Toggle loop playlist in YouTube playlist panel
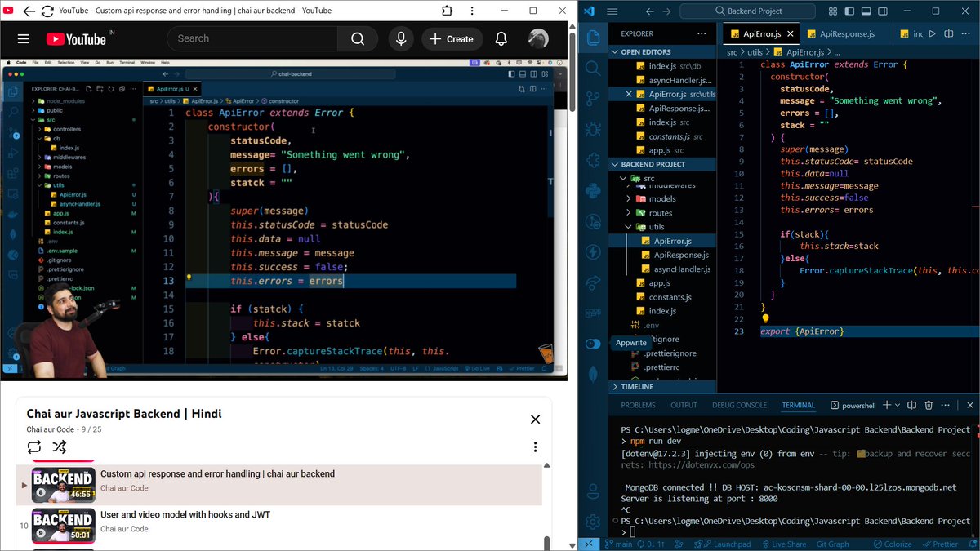This screenshot has width=980, height=551. coord(33,447)
